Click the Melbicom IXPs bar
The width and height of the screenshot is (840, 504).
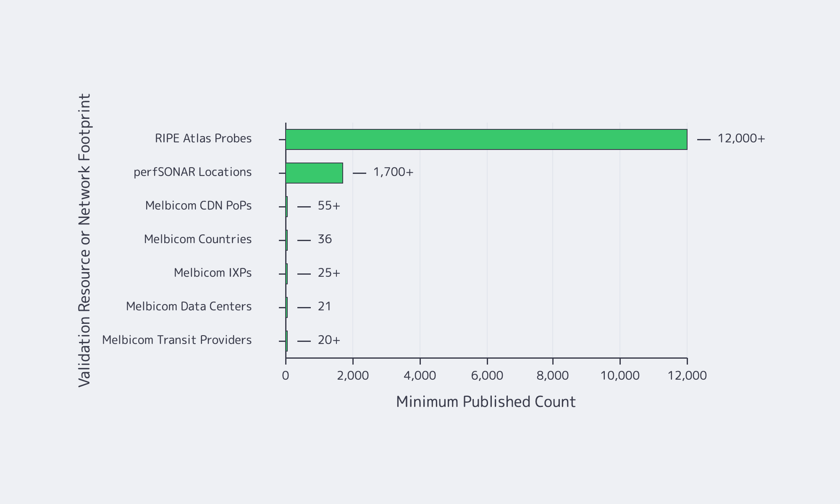287,273
